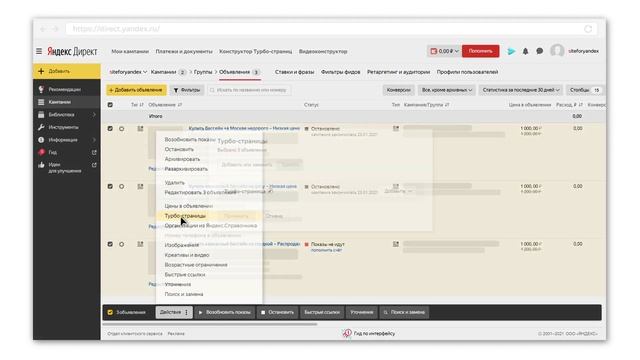Select the circle in Купить бассейн row

point(122,129)
